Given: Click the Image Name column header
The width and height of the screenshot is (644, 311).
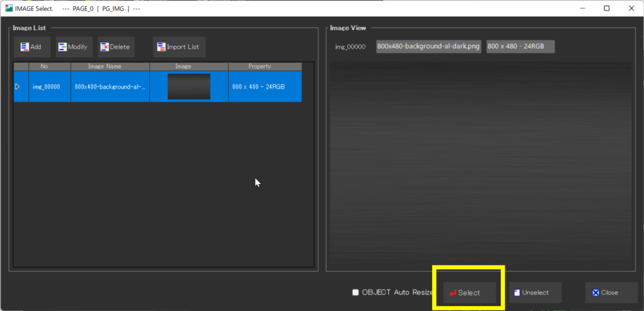Looking at the screenshot, I should click(x=109, y=67).
